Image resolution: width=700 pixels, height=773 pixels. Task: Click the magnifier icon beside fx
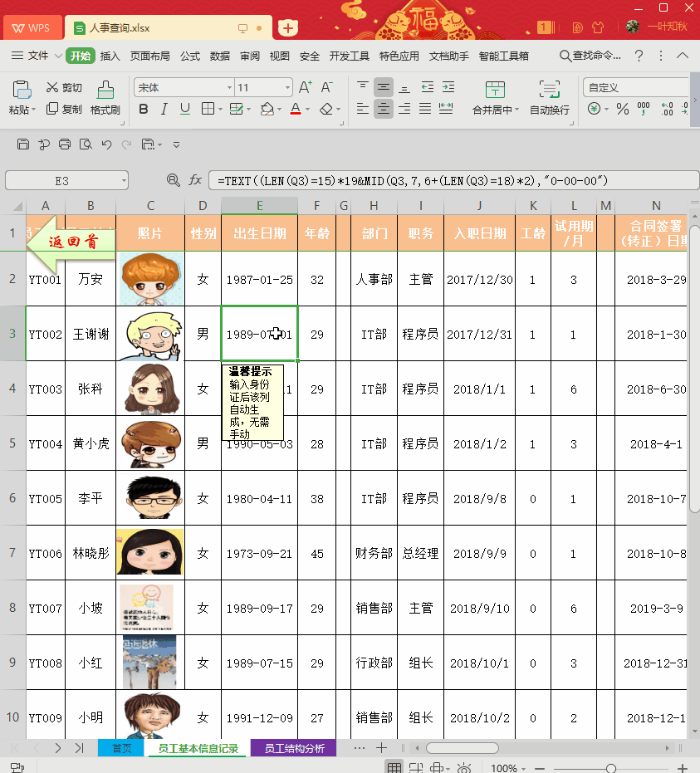click(173, 180)
